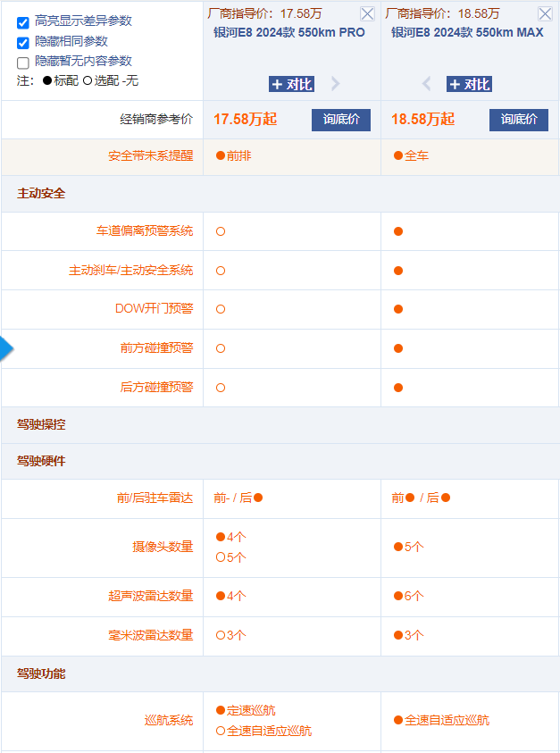The height and width of the screenshot is (753, 560).
Task: Click 询底价 for 18.58万 model
Action: point(519,120)
